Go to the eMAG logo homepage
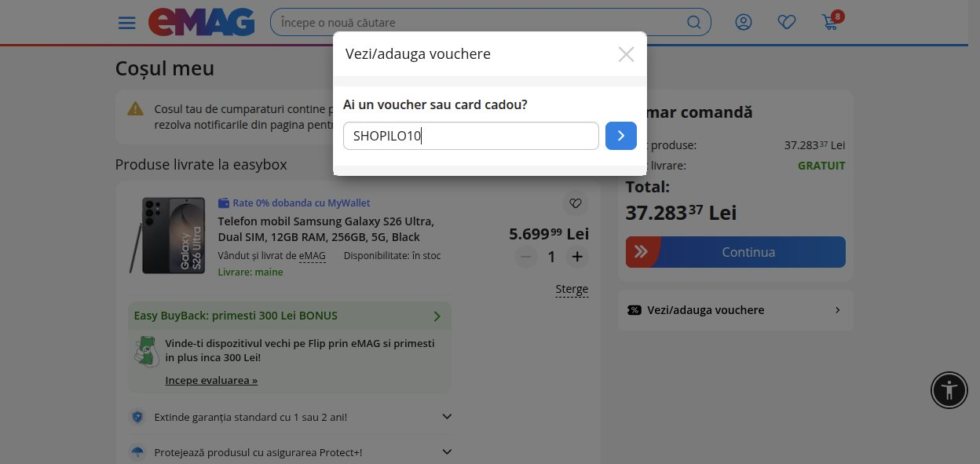This screenshot has width=980, height=464. pos(201,22)
